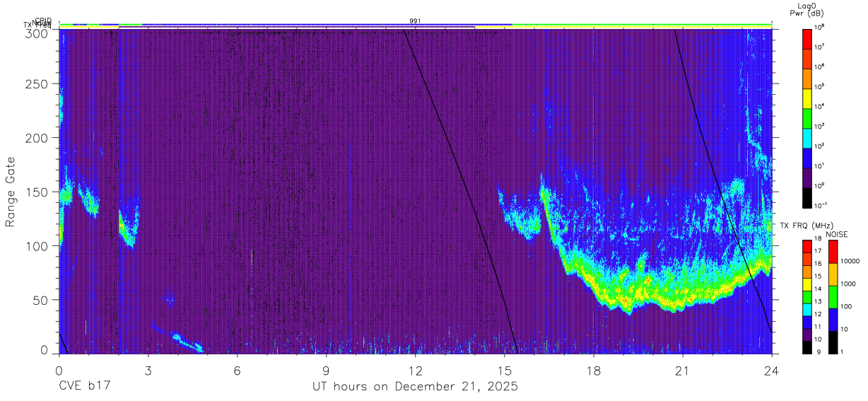Select the yellow segment of TX FRQ colorbar

point(807,284)
